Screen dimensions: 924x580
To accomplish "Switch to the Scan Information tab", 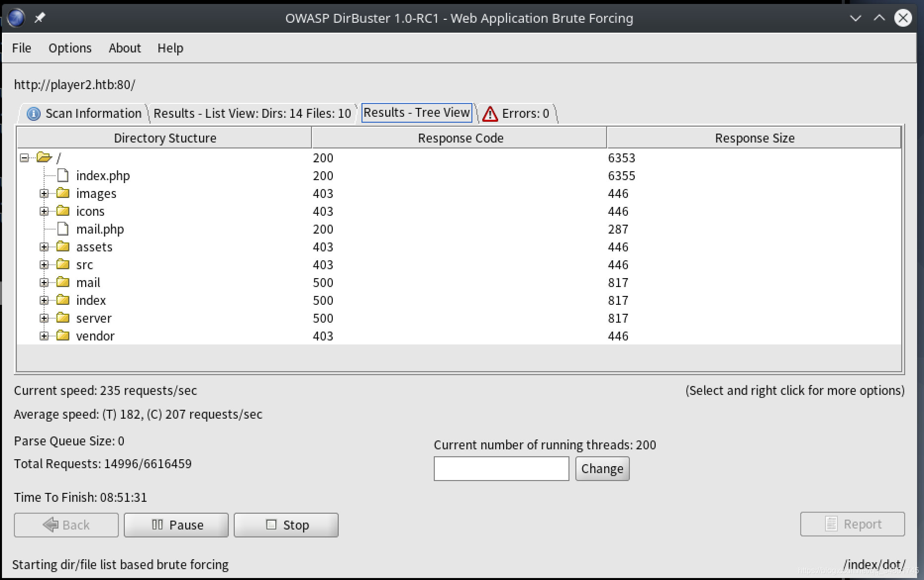I will pos(84,113).
